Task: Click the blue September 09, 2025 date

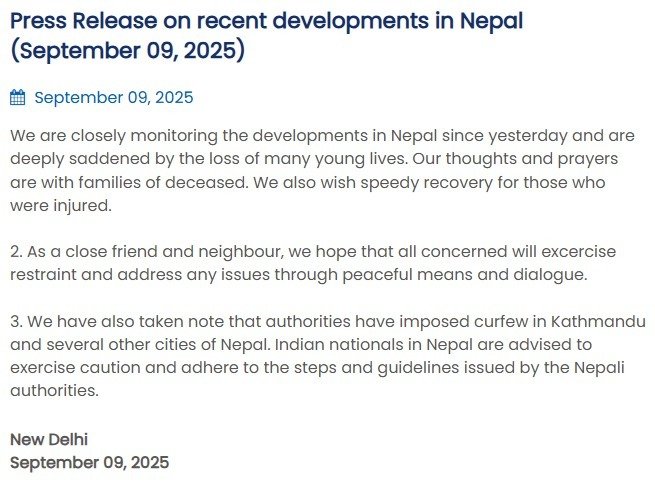Action: click(x=113, y=98)
